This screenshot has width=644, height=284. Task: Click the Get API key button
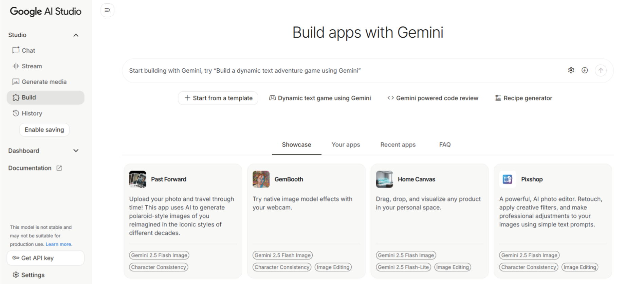pyautogui.click(x=45, y=258)
